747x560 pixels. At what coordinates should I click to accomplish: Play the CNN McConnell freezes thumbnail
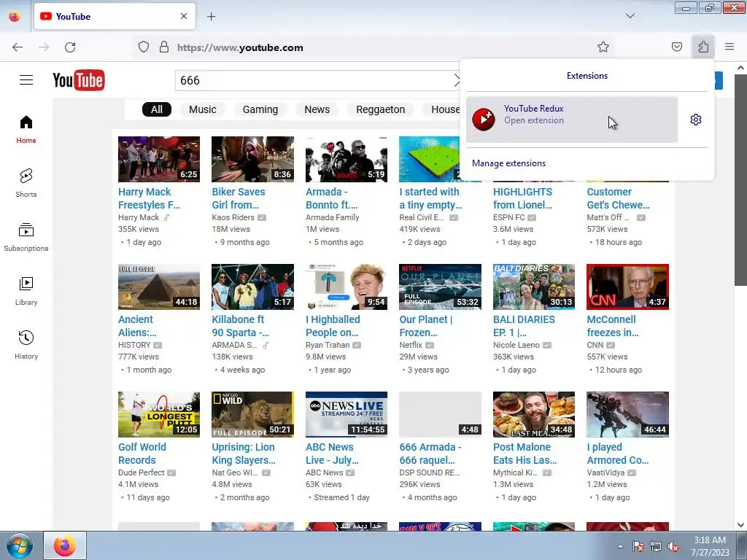point(627,287)
